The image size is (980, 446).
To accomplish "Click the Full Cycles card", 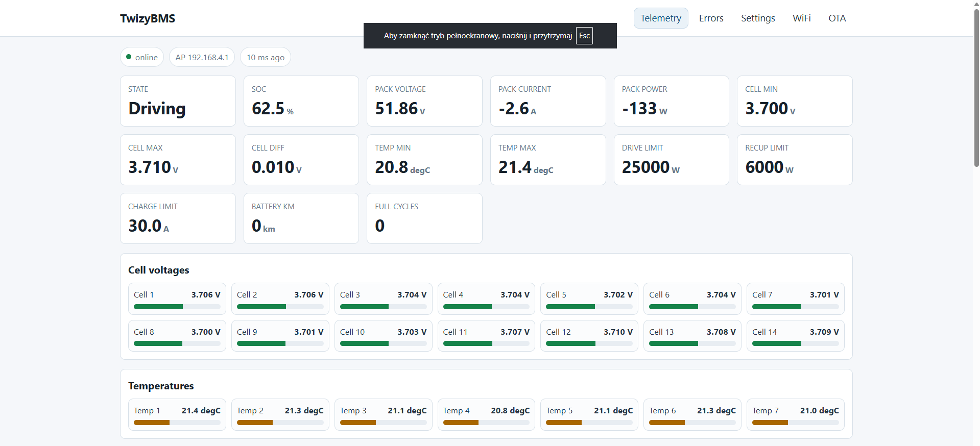I will tap(424, 218).
